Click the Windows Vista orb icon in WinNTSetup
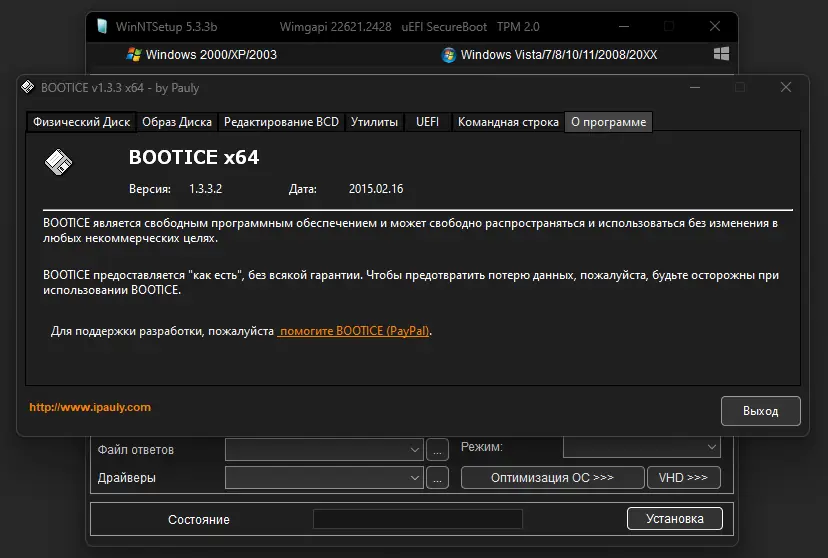 (448, 55)
